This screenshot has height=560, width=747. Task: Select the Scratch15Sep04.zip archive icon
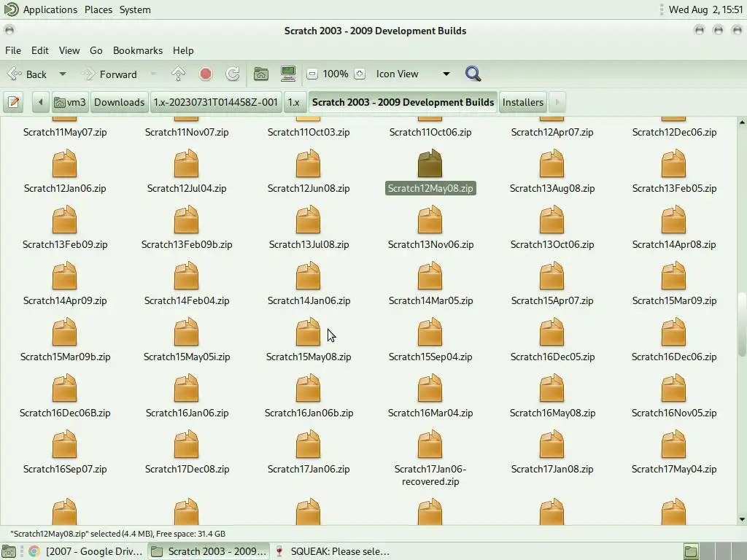(430, 332)
